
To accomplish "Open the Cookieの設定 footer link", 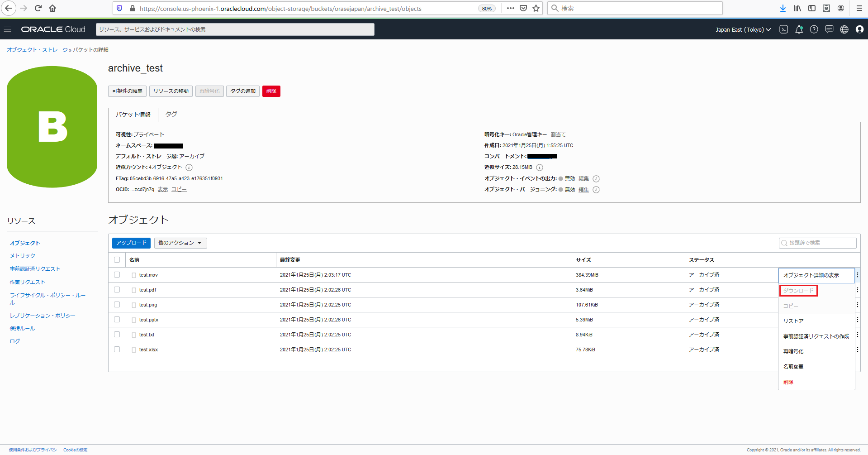I will tap(76, 450).
